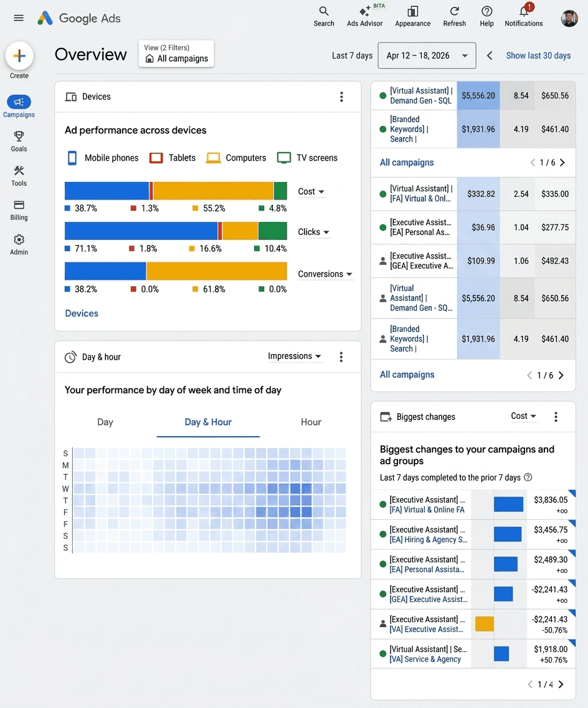Click the $332.82 cost cell
This screenshot has width=588, height=708.
pyautogui.click(x=478, y=194)
